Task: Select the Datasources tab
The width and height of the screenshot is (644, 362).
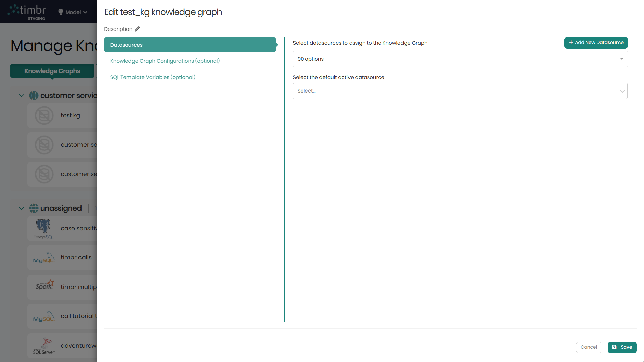Action: point(190,45)
